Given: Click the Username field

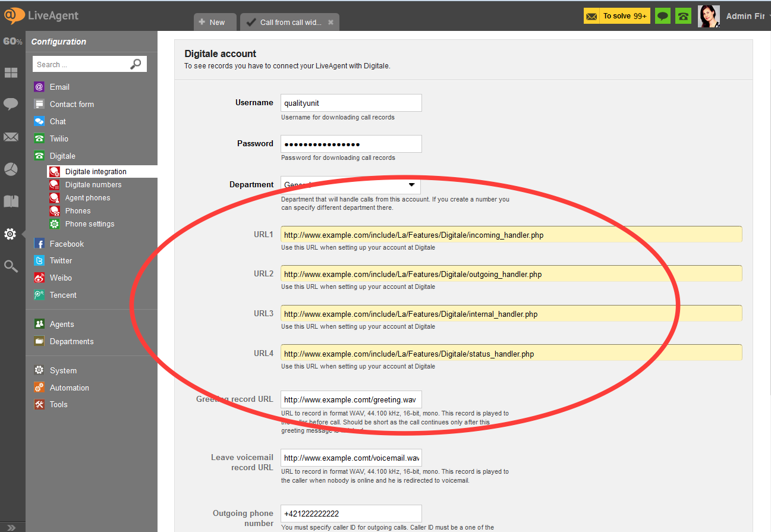Looking at the screenshot, I should point(351,103).
